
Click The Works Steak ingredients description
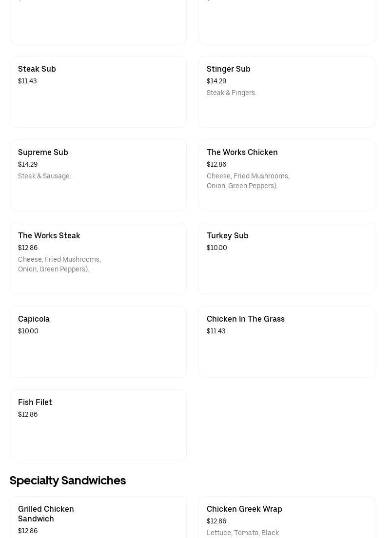click(59, 265)
